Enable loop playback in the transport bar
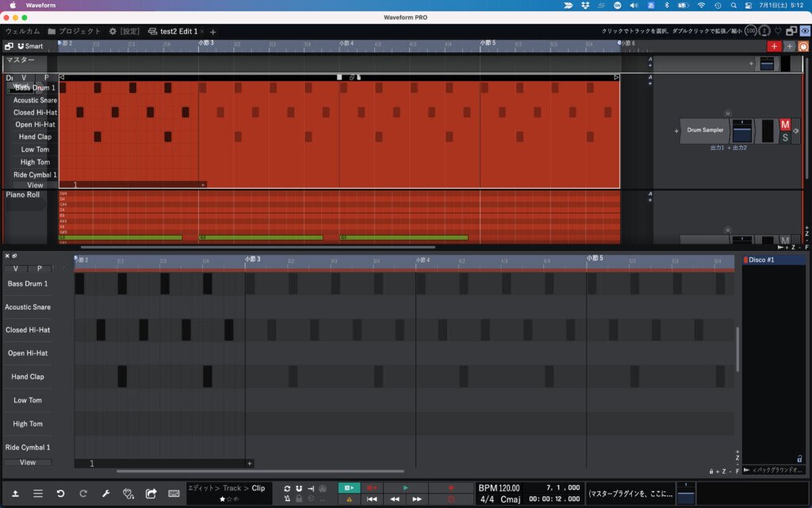The height and width of the screenshot is (508, 812). point(286,488)
